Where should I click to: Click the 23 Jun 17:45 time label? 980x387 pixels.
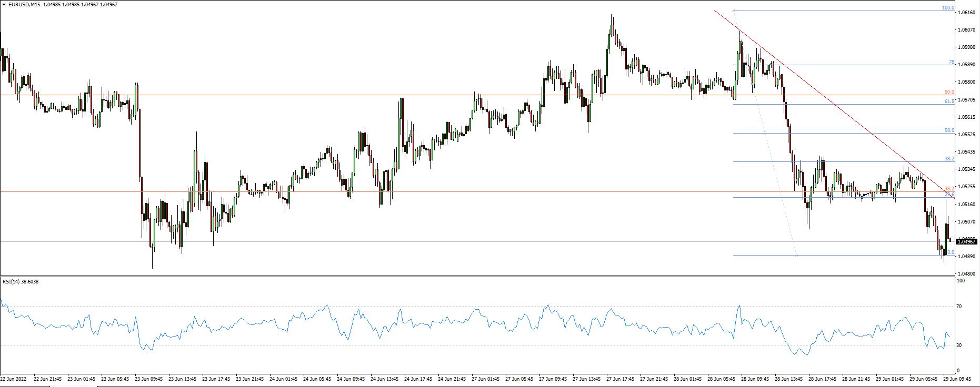coord(216,379)
